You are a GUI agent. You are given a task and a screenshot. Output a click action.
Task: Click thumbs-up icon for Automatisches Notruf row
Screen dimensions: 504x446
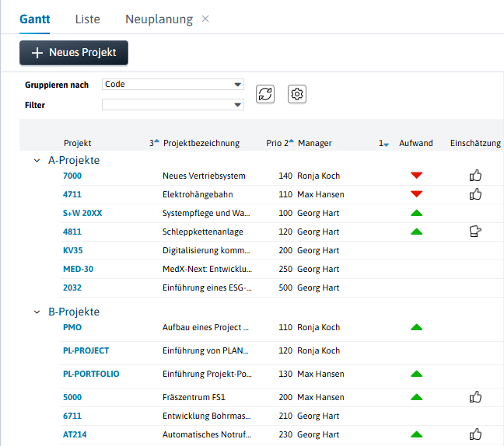[x=475, y=434]
